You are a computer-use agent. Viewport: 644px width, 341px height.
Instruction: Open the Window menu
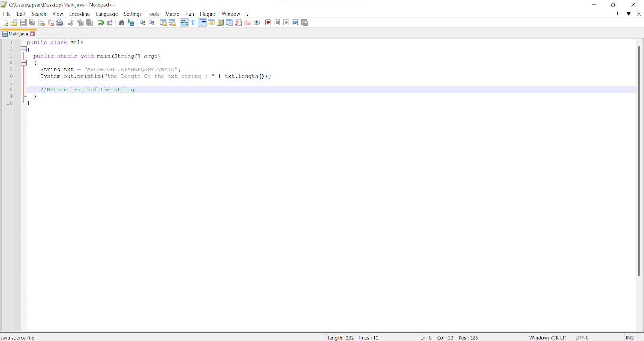[231, 14]
